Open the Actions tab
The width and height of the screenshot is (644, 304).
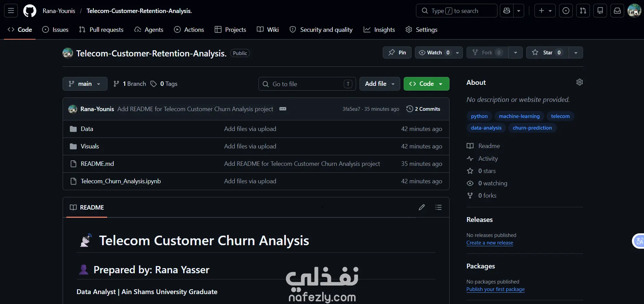click(x=189, y=30)
